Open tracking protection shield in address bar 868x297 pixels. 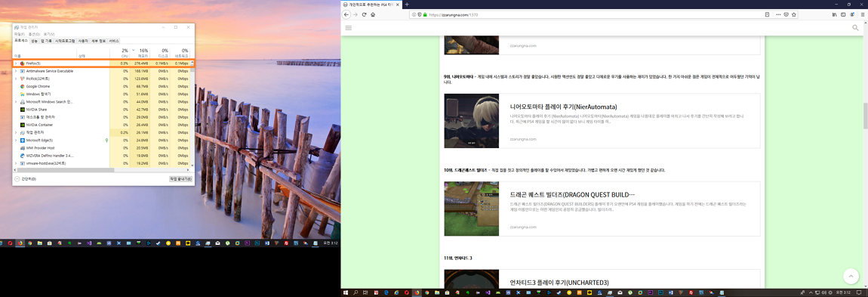(x=420, y=14)
